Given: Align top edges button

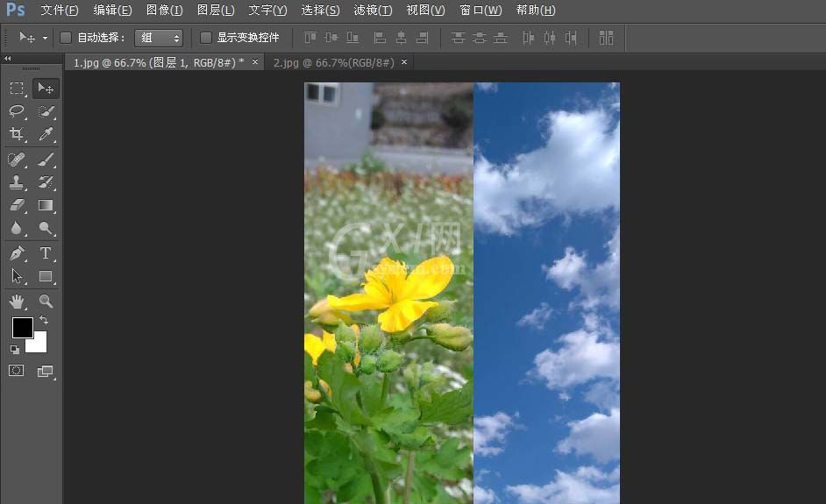Looking at the screenshot, I should (310, 38).
